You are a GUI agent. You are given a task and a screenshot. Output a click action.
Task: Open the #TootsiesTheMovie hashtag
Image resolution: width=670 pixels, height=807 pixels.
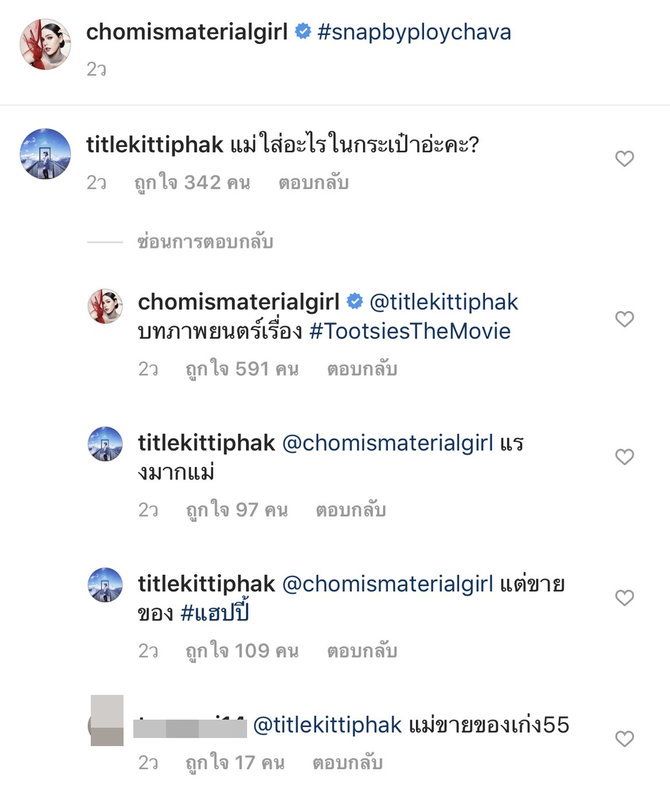(410, 331)
